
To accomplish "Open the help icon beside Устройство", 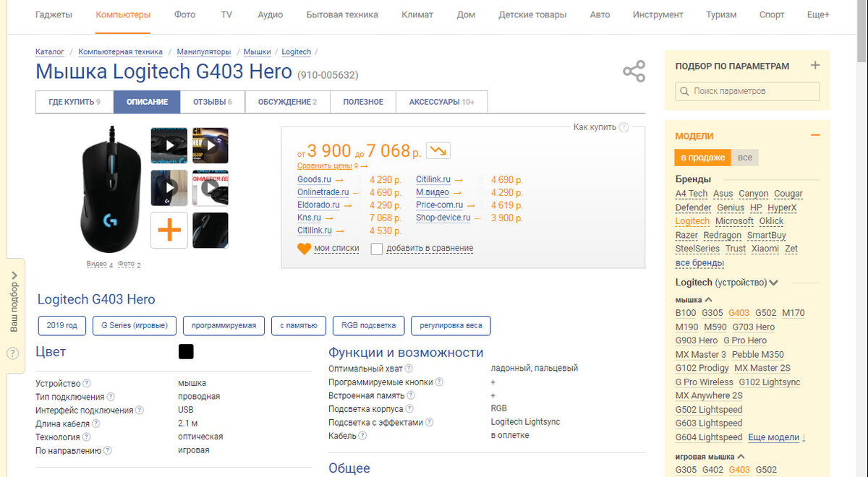I will tap(87, 383).
